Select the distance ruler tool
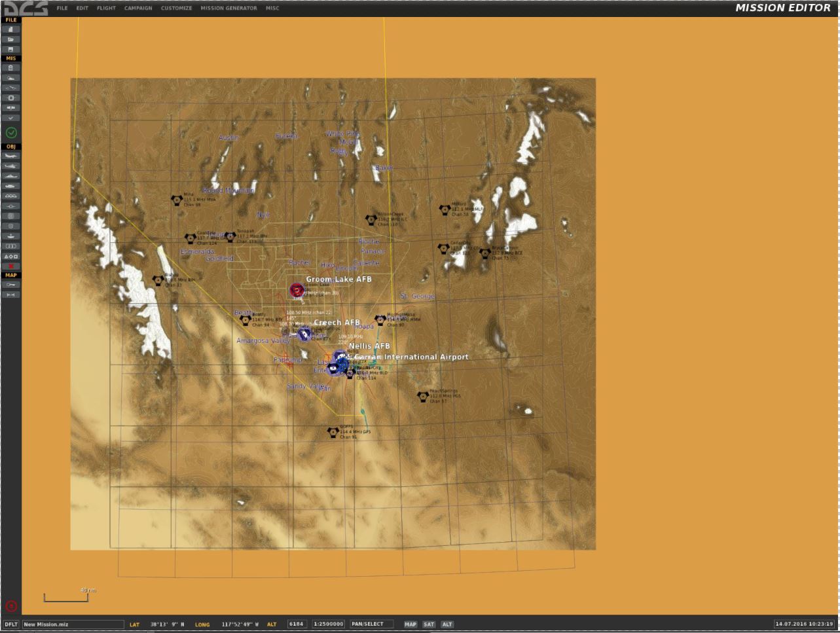 [11, 295]
